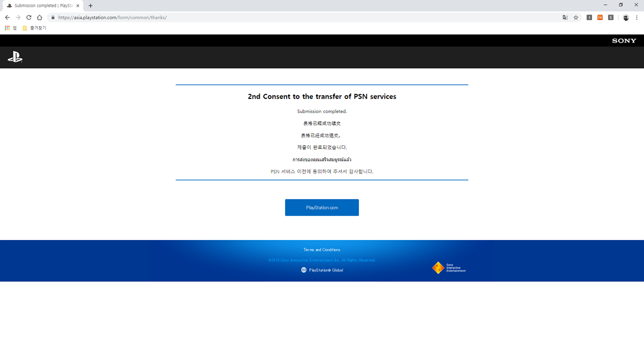Click the 'PSN 서비스 이전에 동의하여' thank-you line
This screenshot has width=644, height=352.
point(322,171)
